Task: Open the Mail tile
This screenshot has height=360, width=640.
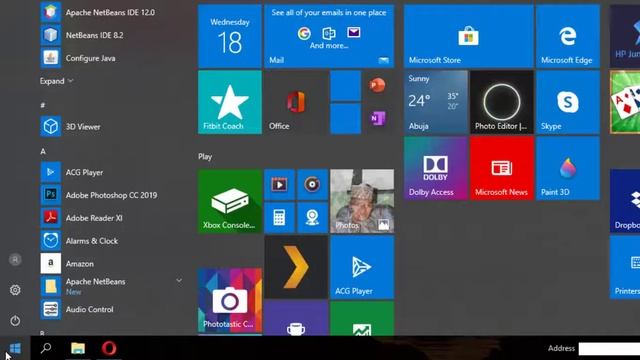Action: coord(329,36)
